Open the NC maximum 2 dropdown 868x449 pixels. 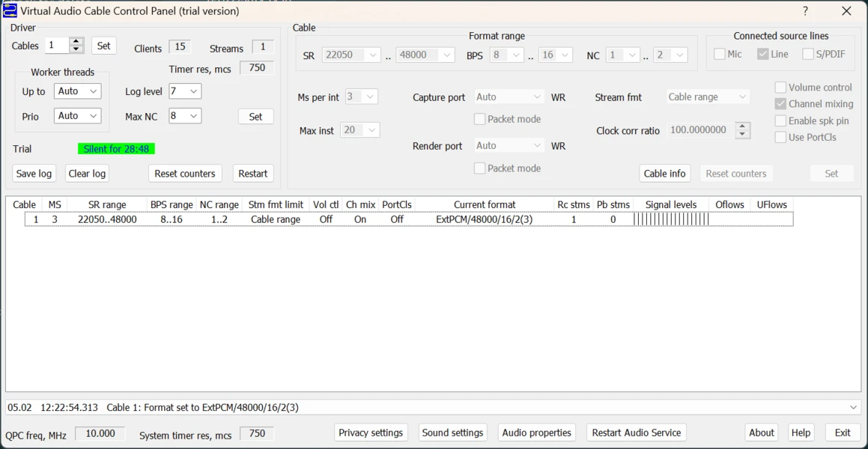click(x=670, y=55)
